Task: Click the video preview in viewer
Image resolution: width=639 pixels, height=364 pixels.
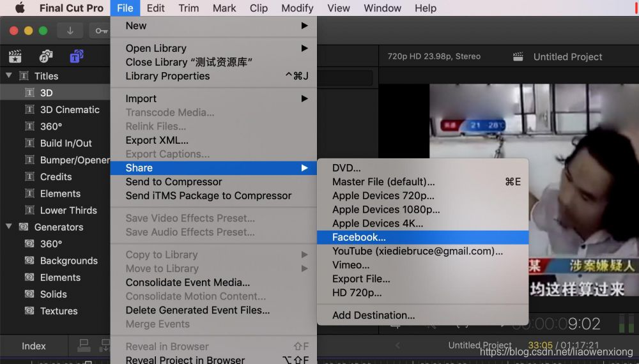Action: pos(534,192)
